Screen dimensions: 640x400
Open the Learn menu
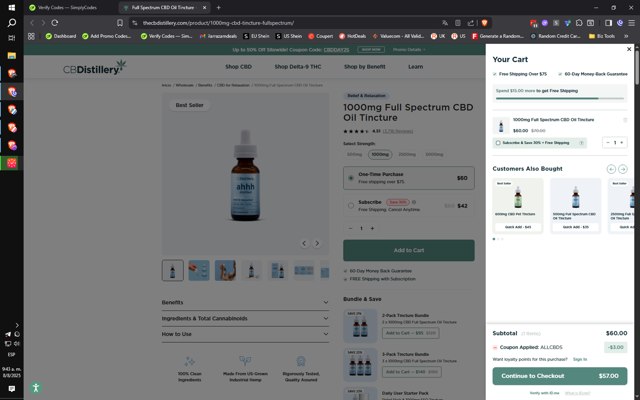pos(416,67)
